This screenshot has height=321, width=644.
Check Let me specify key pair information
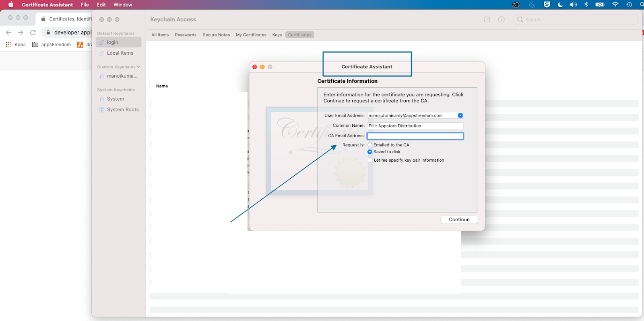coord(370,160)
